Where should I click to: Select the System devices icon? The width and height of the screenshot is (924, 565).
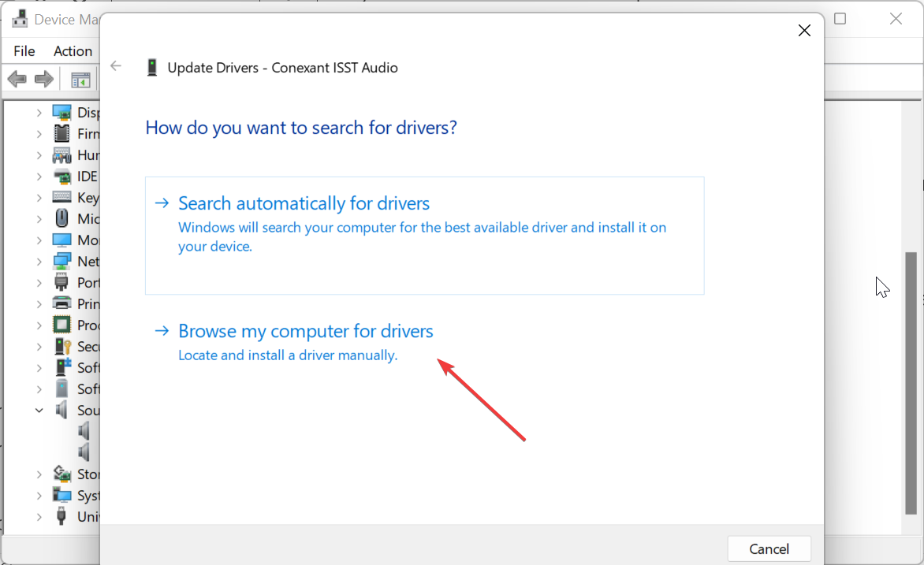pyautogui.click(x=61, y=495)
